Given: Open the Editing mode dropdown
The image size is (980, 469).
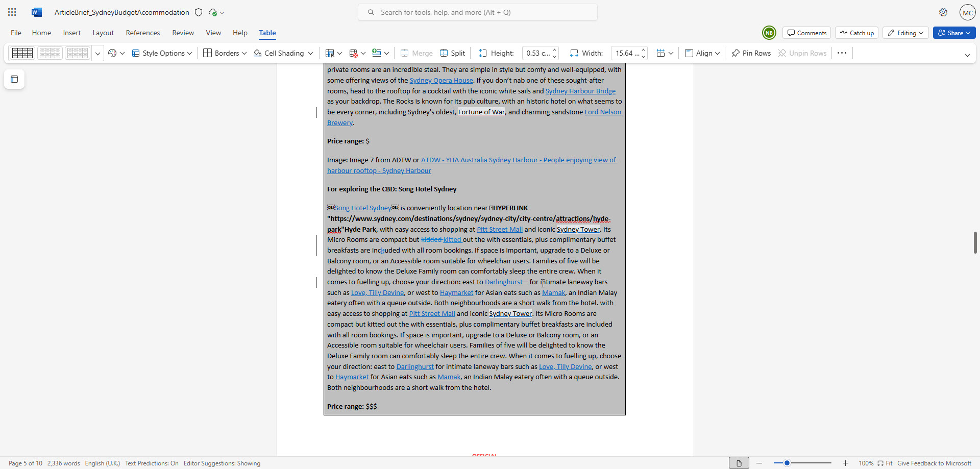Looking at the screenshot, I should pos(905,33).
